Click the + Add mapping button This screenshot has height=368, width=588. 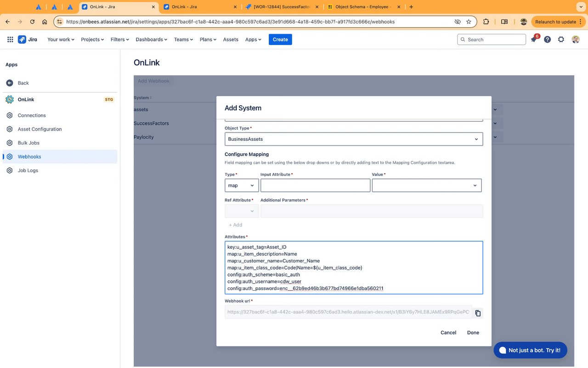tap(235, 225)
